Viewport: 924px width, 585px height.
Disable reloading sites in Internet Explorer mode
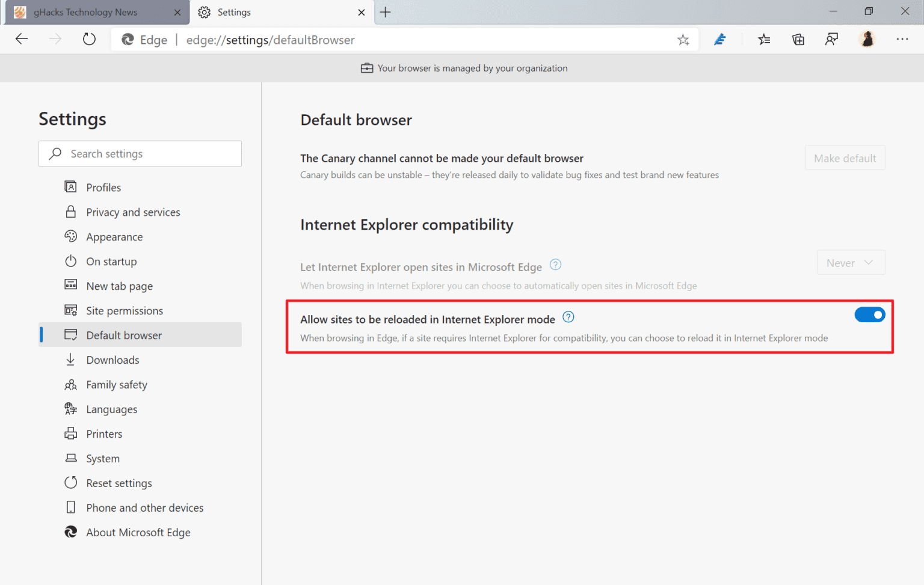(x=870, y=314)
